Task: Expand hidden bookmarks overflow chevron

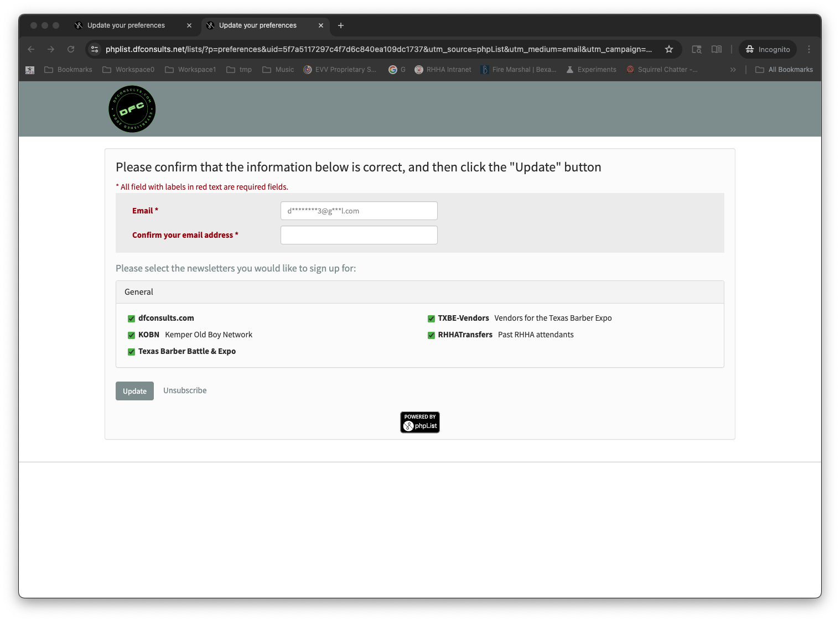Action: (733, 70)
